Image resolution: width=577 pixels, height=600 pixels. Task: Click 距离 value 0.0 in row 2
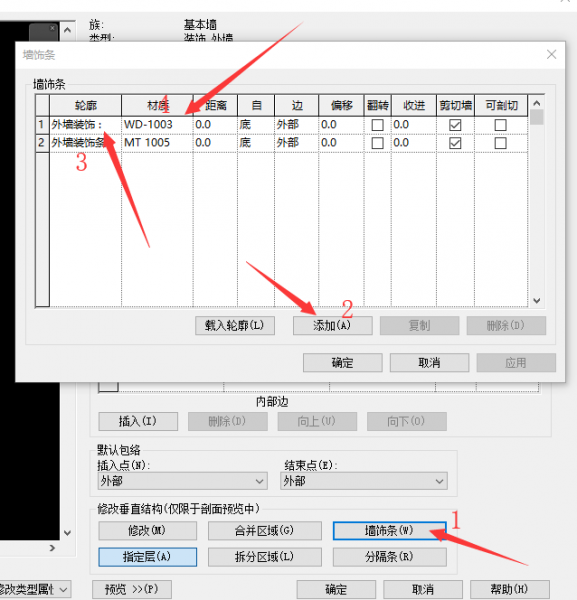tap(215, 143)
